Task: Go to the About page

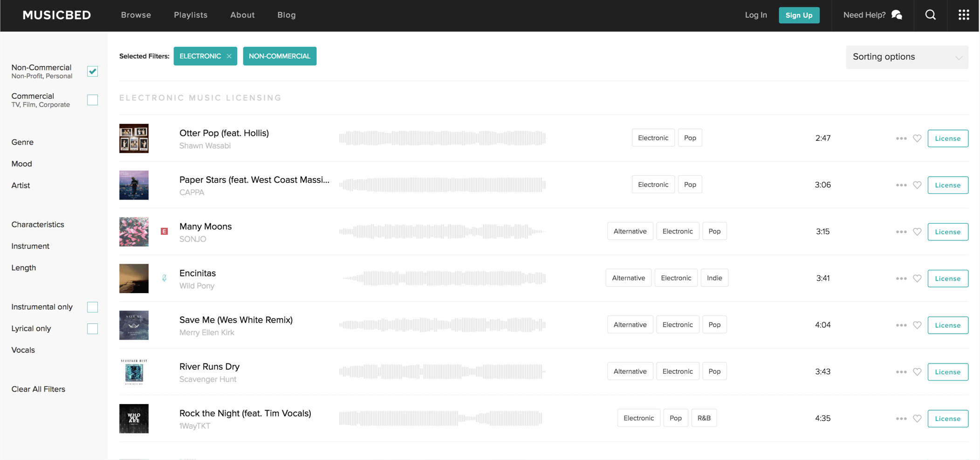Action: [x=242, y=15]
